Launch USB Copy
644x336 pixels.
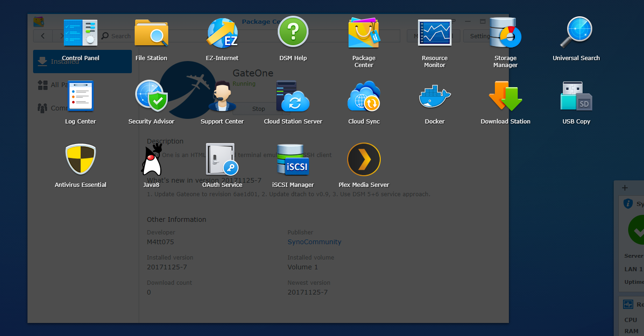(x=576, y=96)
